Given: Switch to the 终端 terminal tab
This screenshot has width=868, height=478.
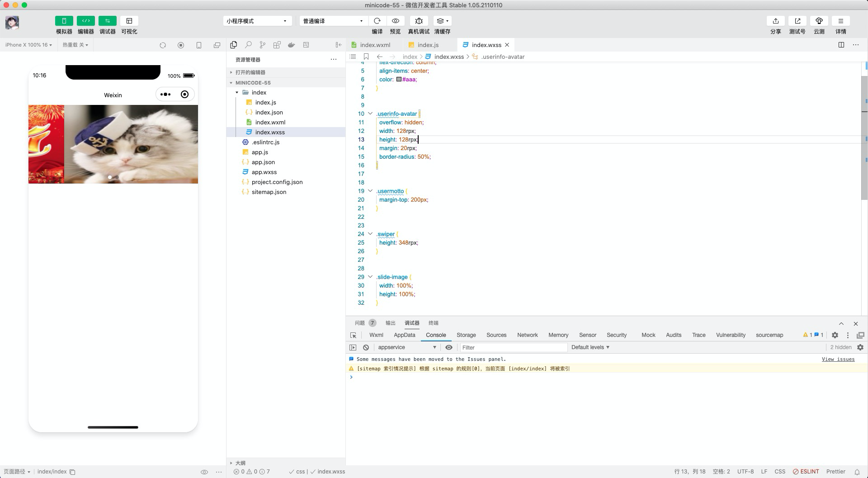Looking at the screenshot, I should click(434, 323).
